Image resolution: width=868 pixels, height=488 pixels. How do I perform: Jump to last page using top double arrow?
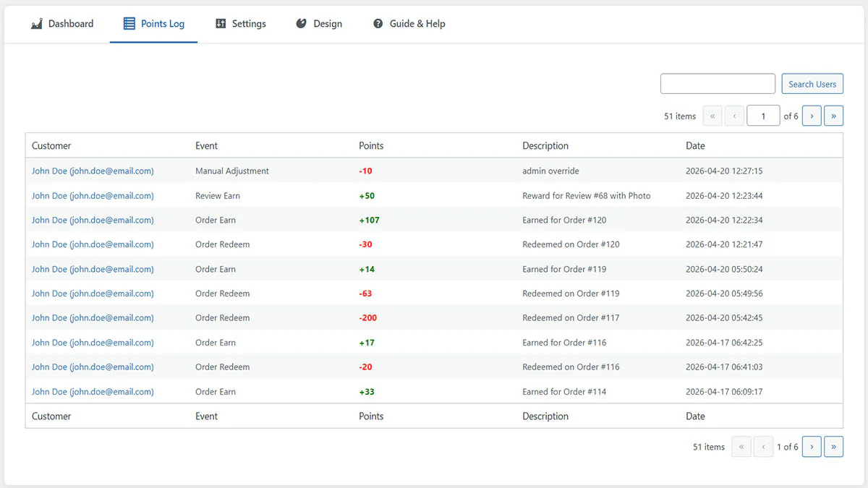(x=833, y=116)
